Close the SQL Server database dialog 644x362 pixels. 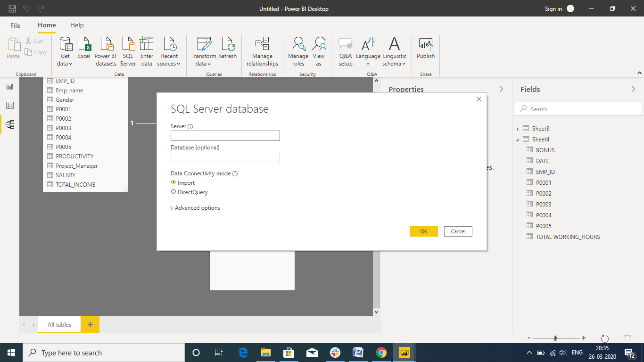(479, 99)
